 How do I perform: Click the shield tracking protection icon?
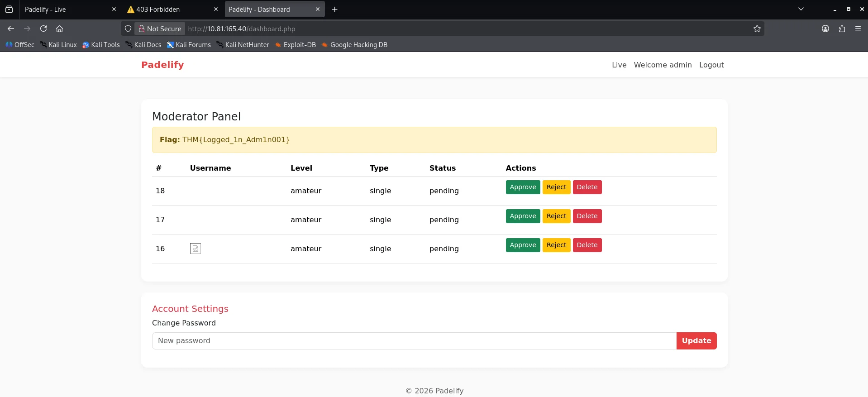click(x=128, y=29)
